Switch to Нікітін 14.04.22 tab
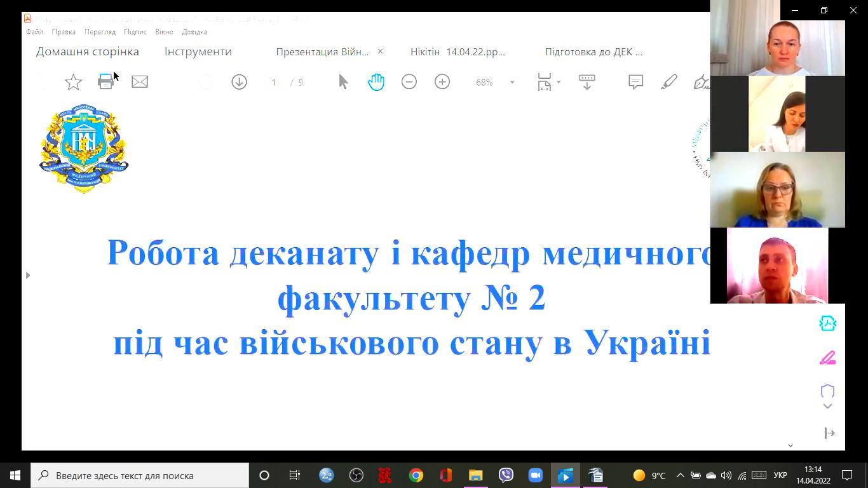This screenshot has height=488, width=868. [458, 52]
